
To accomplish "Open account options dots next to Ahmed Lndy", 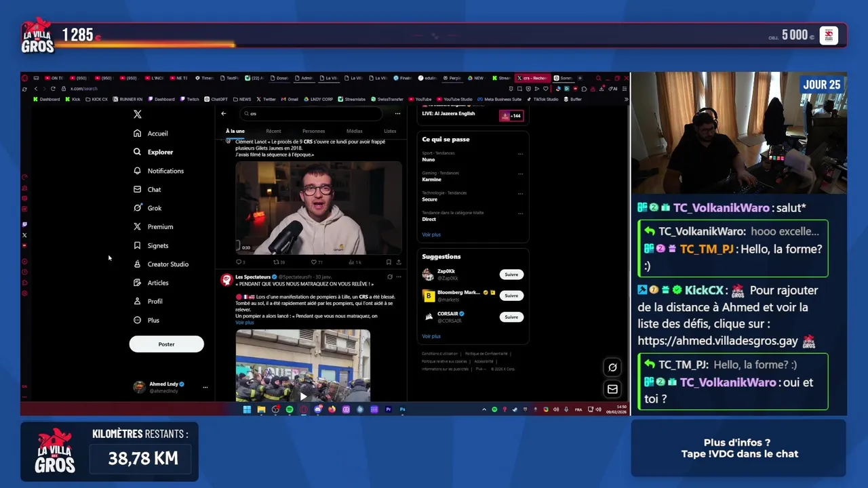I will [x=205, y=388].
